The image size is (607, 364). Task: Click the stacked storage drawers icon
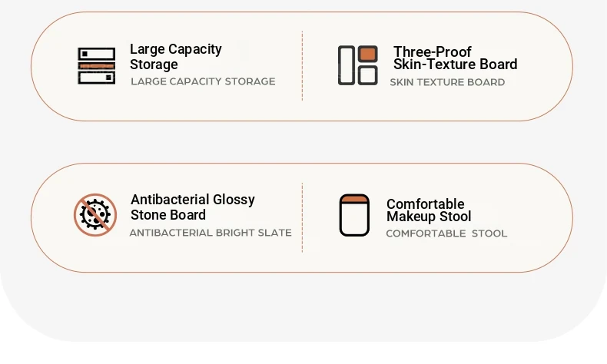96,66
